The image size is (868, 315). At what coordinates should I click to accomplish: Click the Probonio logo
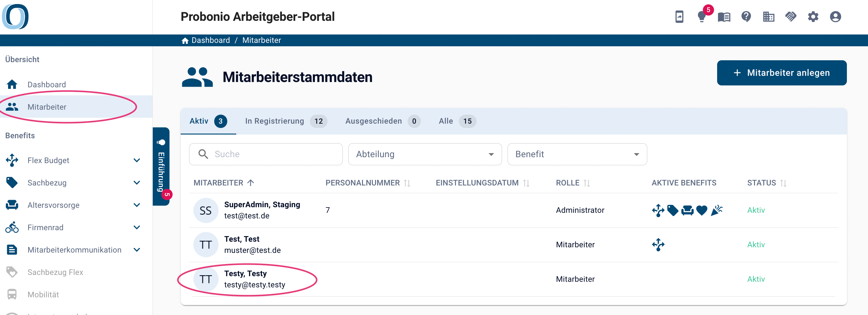15,16
